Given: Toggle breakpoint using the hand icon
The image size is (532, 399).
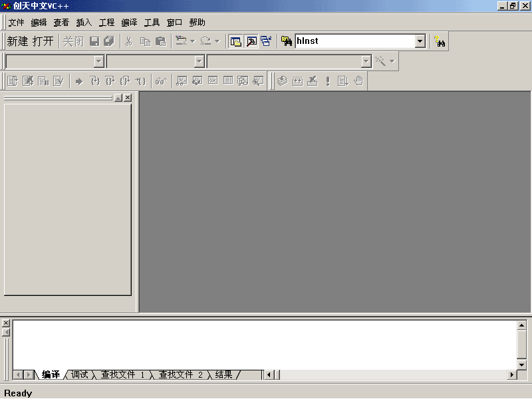Looking at the screenshot, I should click(358, 81).
